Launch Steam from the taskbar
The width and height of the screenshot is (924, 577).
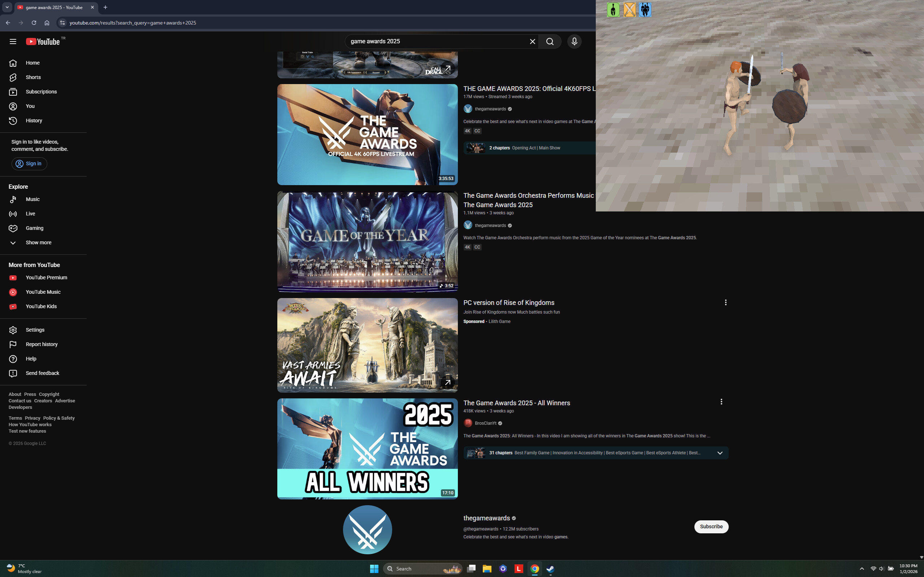coord(550,568)
